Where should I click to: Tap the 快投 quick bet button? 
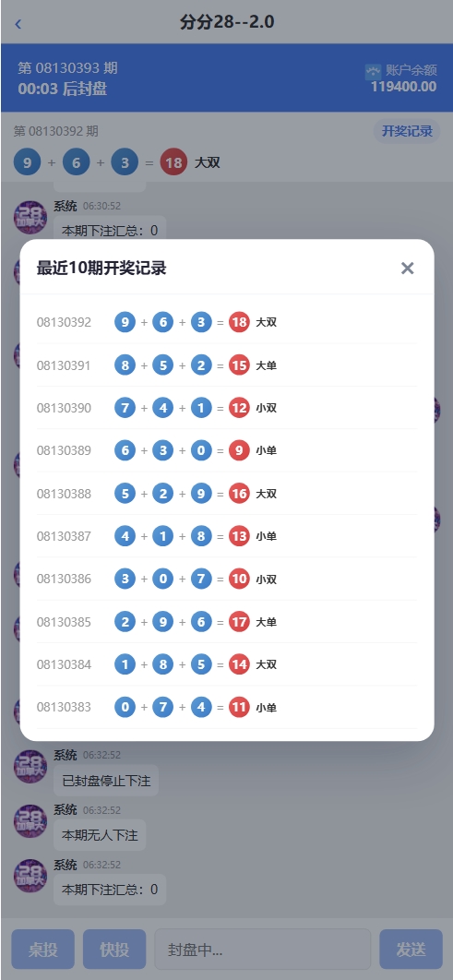[x=114, y=949]
